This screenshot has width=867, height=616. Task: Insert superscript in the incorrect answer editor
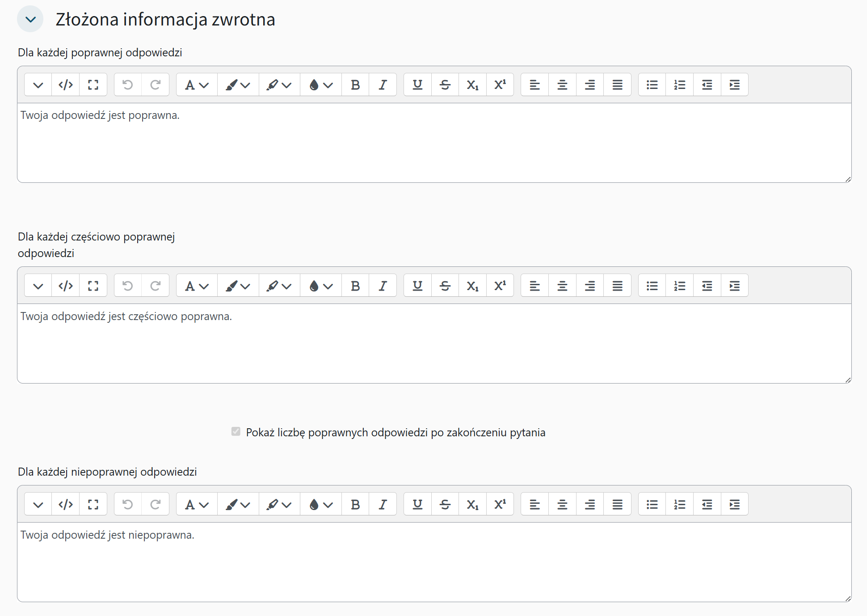point(500,504)
